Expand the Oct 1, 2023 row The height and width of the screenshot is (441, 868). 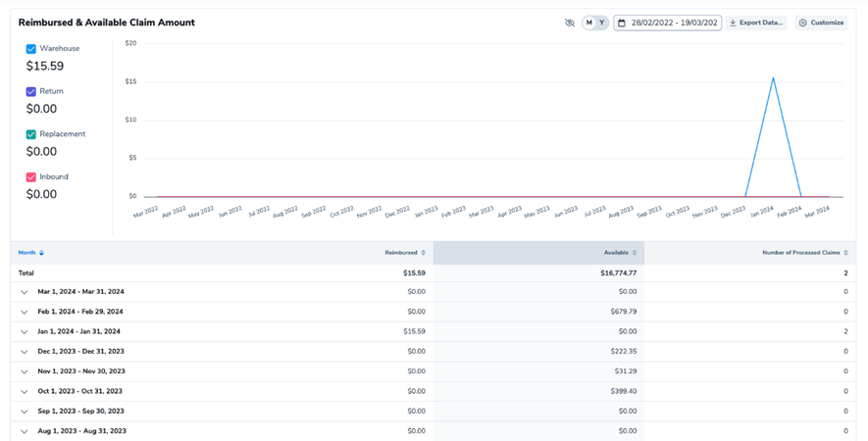25,391
